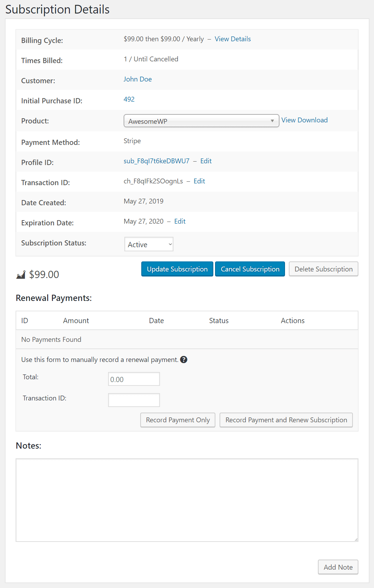Edit the Transaction ID

click(x=199, y=181)
